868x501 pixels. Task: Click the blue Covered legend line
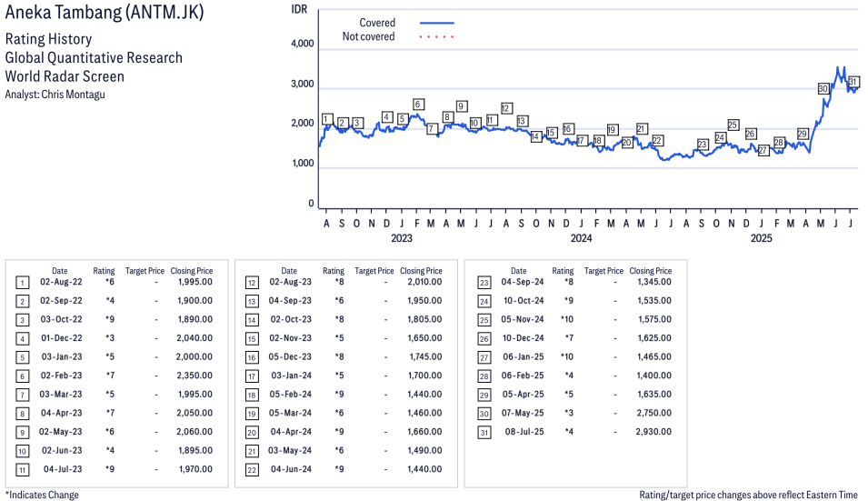pyautogui.click(x=437, y=23)
